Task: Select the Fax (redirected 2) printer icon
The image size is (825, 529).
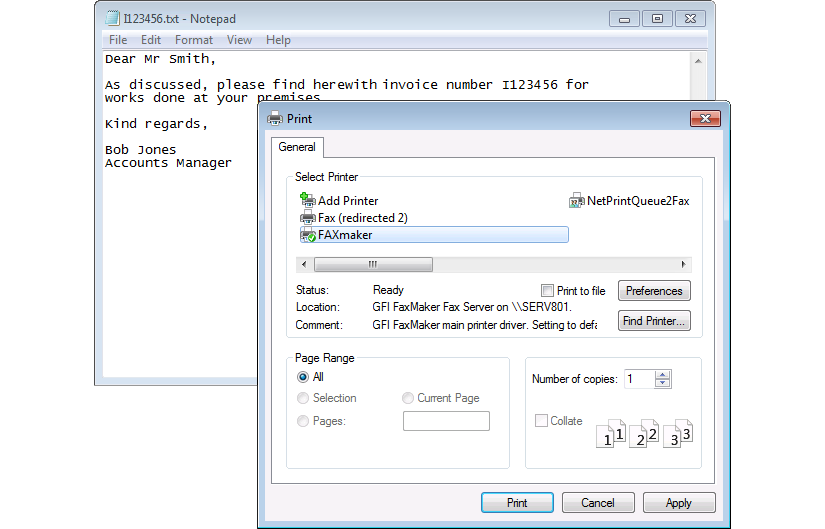Action: pos(307,217)
